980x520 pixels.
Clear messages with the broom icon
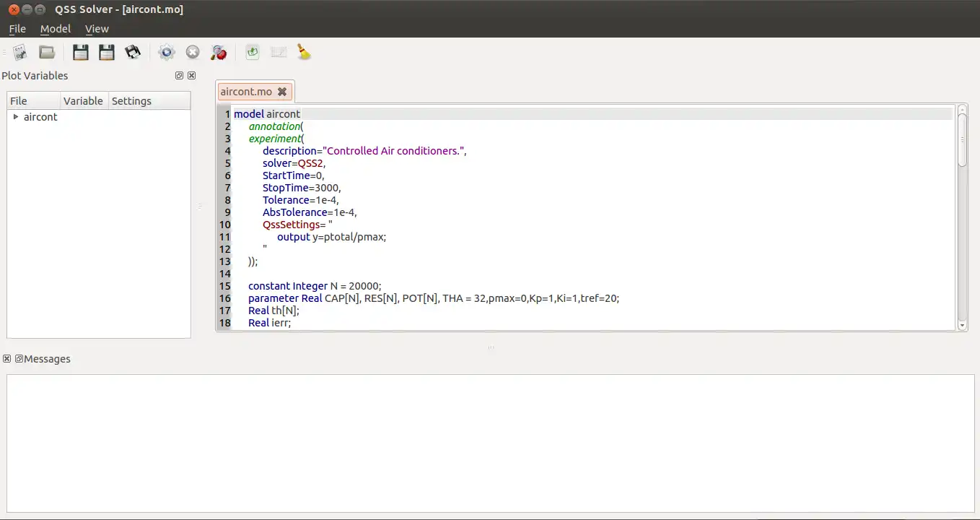click(305, 52)
